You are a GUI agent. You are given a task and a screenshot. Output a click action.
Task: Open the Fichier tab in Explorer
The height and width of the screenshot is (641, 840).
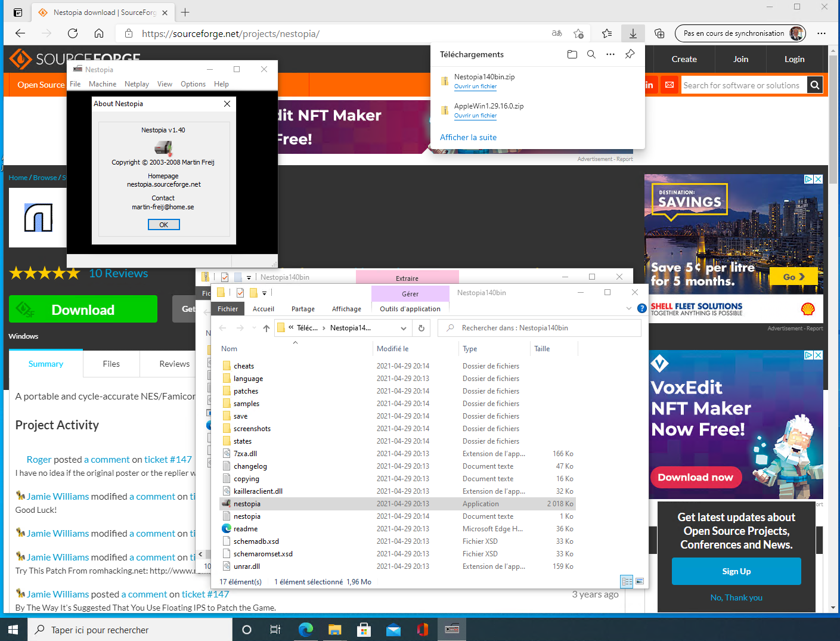pyautogui.click(x=228, y=309)
